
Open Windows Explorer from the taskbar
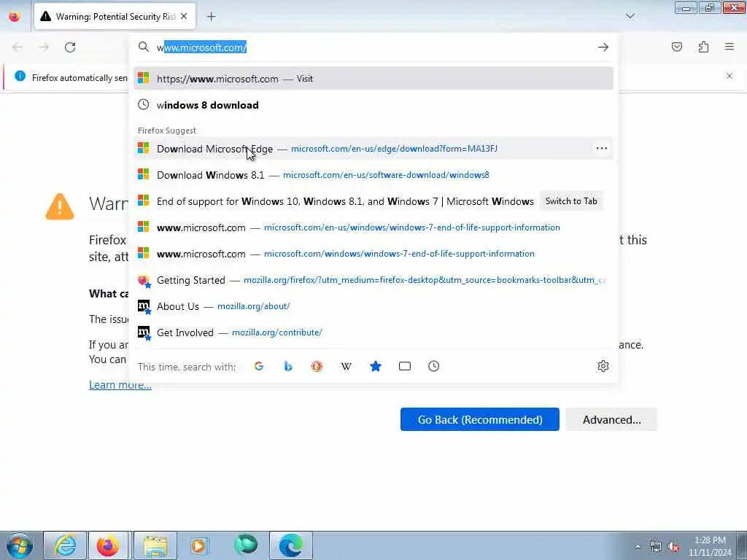[x=155, y=545]
